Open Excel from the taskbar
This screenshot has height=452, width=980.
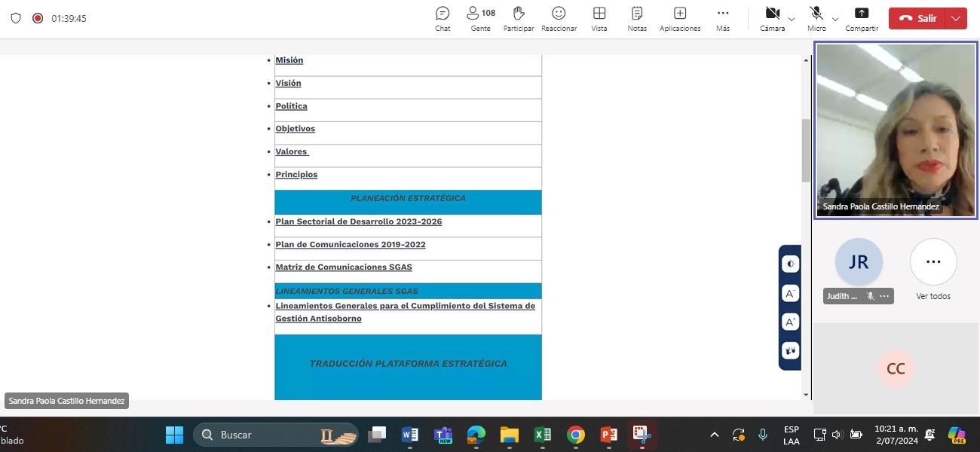pyautogui.click(x=543, y=435)
